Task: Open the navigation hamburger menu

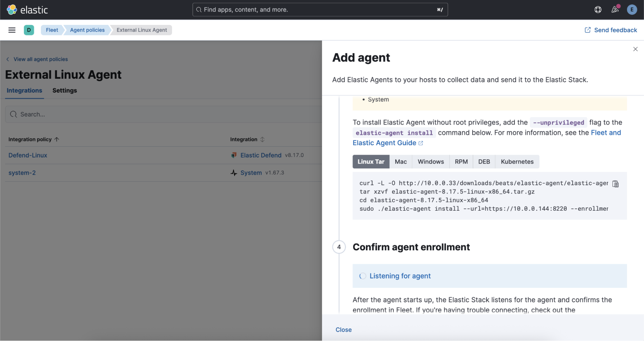Action: click(x=12, y=30)
